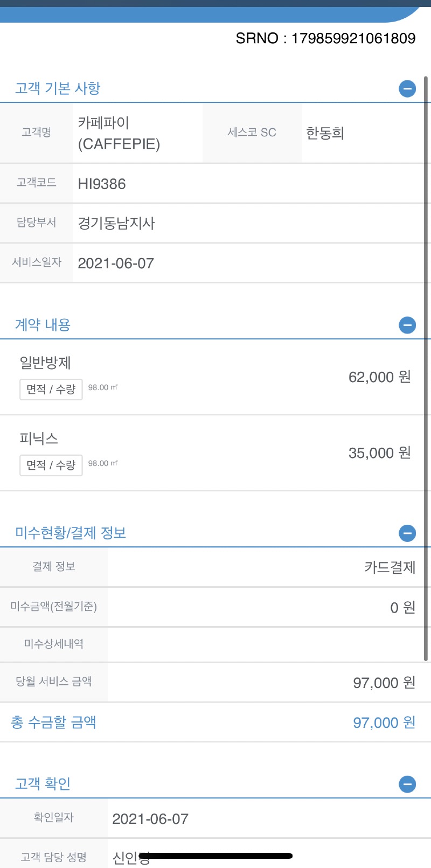Tap the 확인일자 date field
This screenshot has width=431, height=868.
click(x=150, y=819)
